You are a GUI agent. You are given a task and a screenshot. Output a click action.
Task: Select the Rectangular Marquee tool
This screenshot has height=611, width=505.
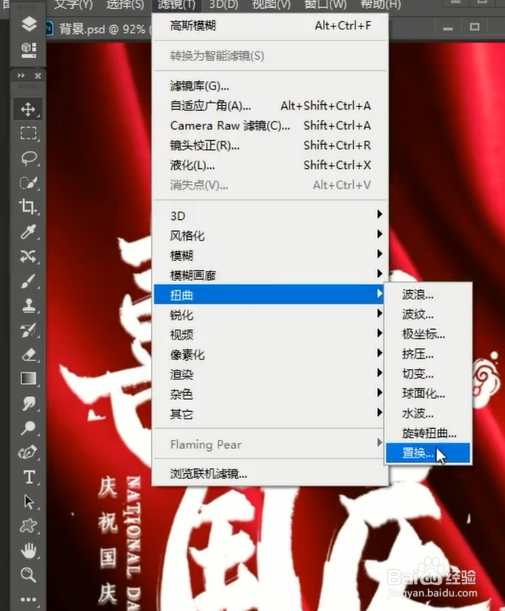(28, 133)
